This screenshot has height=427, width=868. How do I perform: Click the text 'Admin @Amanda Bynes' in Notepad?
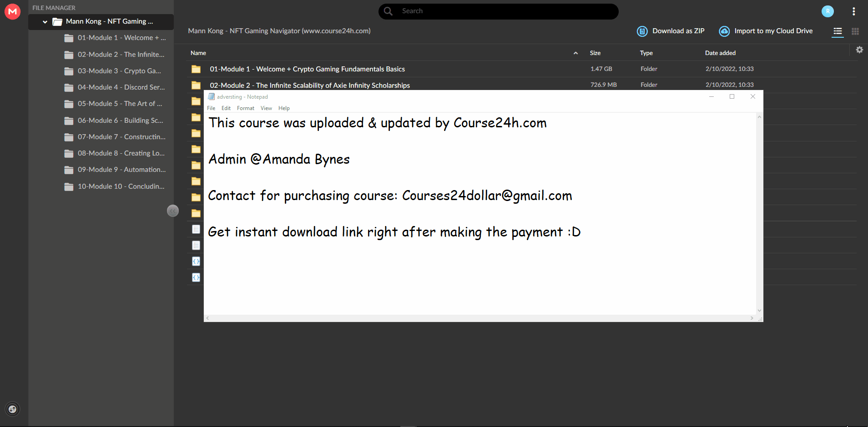[279, 159]
